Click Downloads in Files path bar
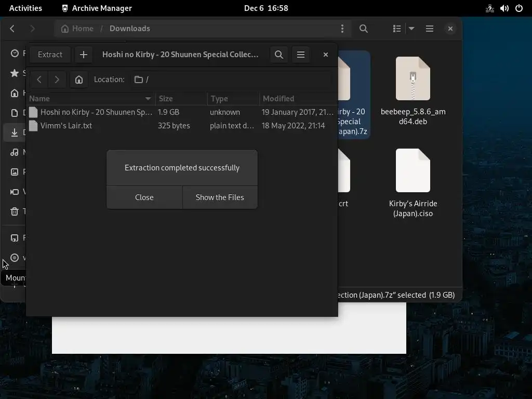 [129, 29]
